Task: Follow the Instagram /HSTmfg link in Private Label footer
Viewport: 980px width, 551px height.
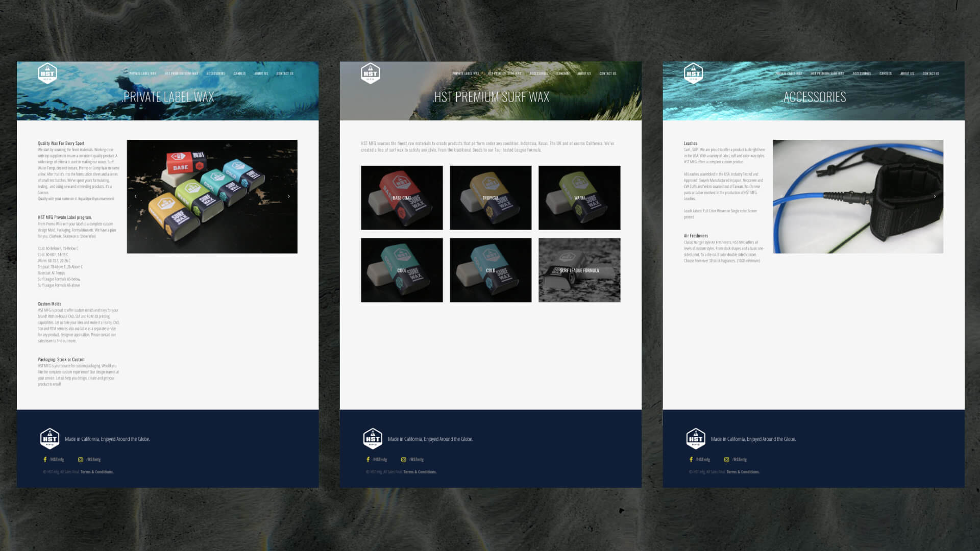Action: click(x=93, y=460)
